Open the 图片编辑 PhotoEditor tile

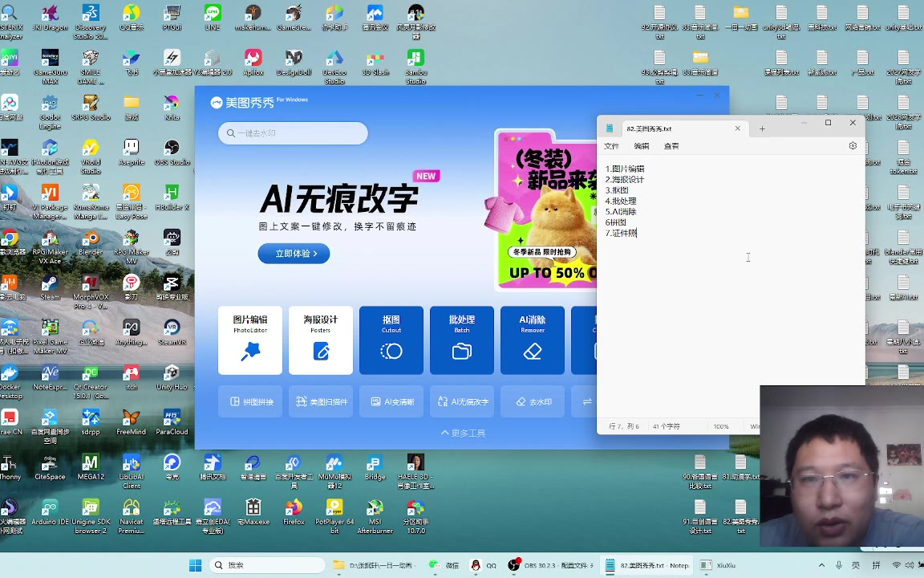250,340
